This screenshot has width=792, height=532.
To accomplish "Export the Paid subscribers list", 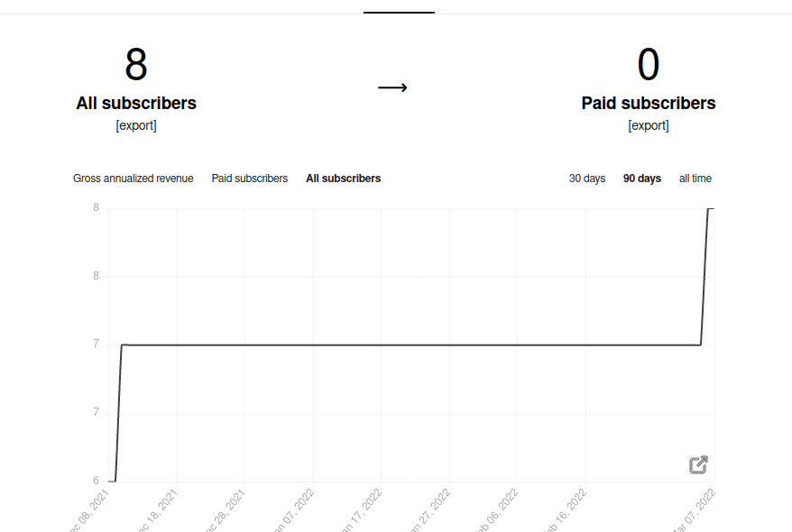I will pyautogui.click(x=649, y=125).
